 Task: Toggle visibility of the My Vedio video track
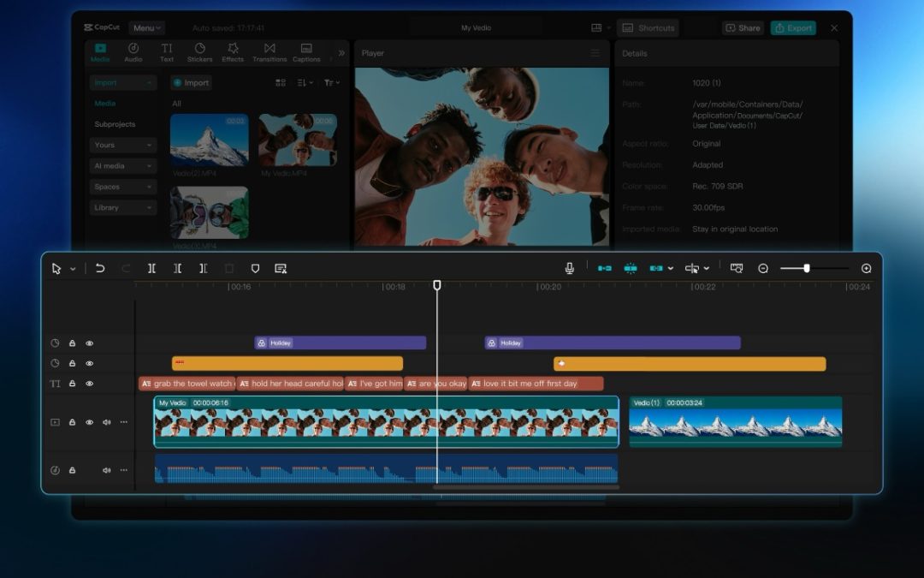[x=89, y=422]
